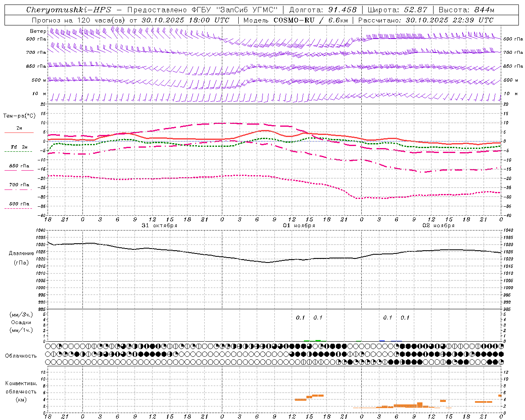
Task: Click the tallest orange convective bar on 02 ноября
Action: [x=420, y=405]
